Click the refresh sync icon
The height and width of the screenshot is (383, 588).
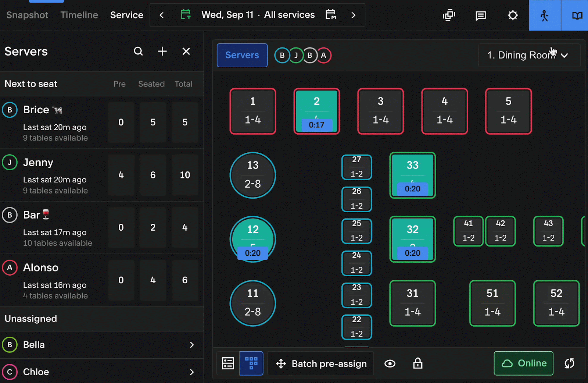click(569, 364)
